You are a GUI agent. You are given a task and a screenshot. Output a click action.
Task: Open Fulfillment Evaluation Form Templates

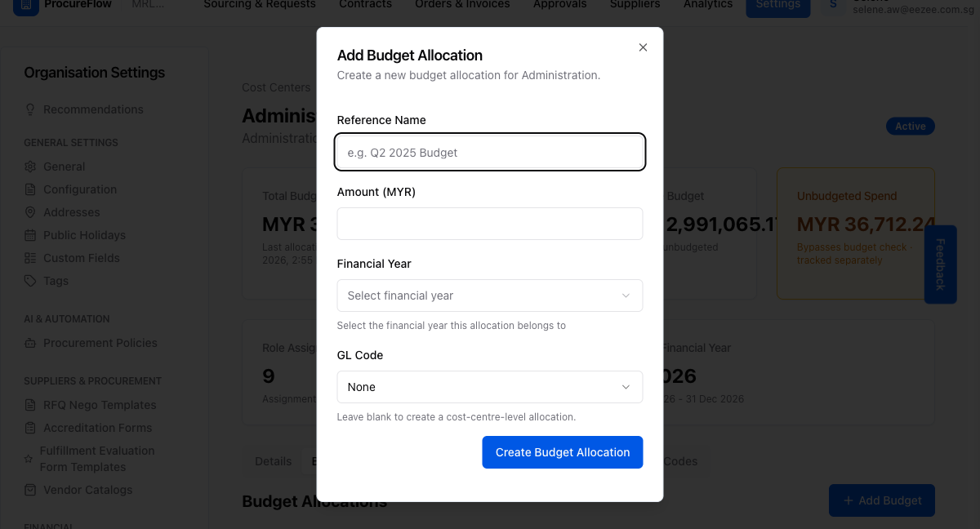[x=97, y=459]
